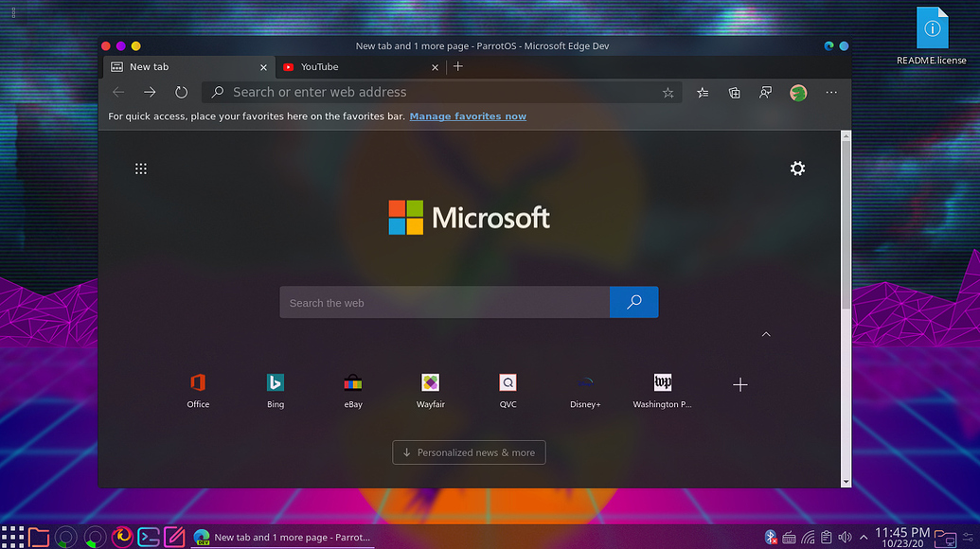This screenshot has width=980, height=549.
Task: Reload the page with the refresh icon
Action: [x=181, y=93]
